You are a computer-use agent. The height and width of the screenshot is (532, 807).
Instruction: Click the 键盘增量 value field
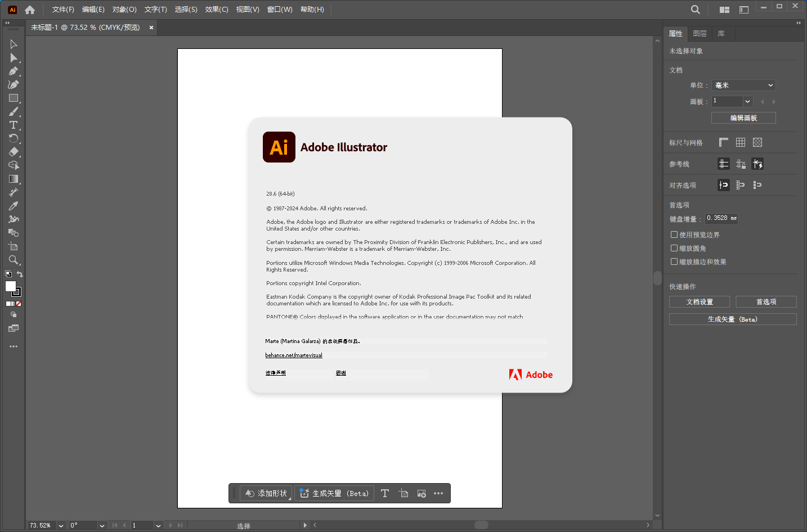tap(721, 218)
